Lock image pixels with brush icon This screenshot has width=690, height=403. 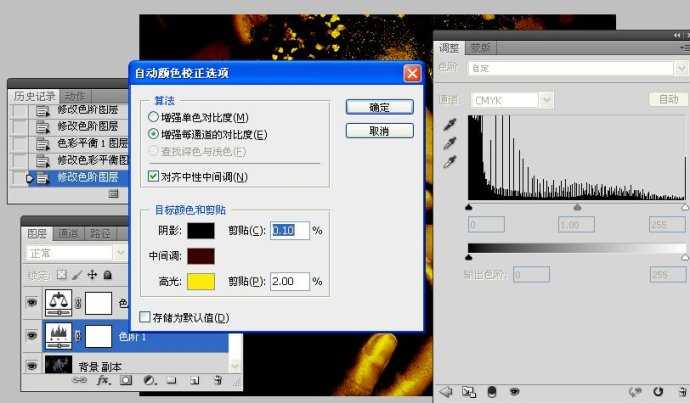coord(77,275)
